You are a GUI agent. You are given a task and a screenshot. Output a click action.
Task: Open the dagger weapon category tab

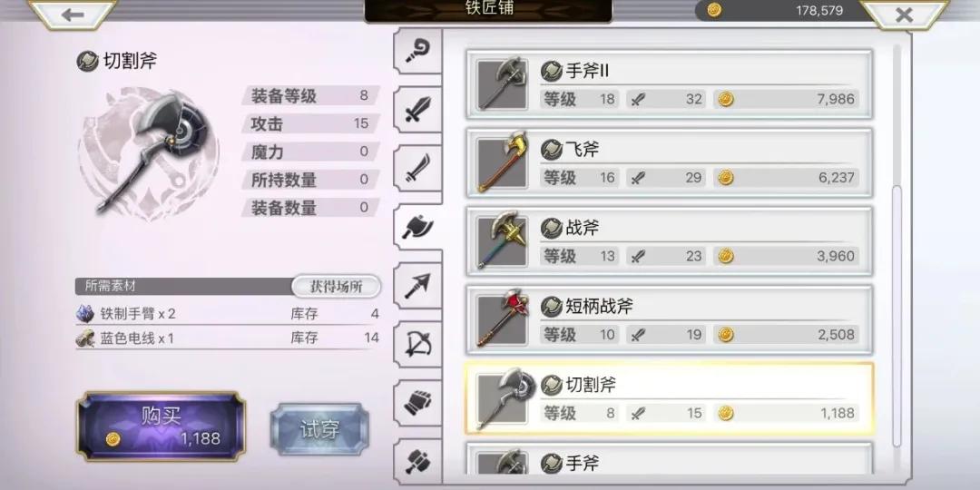coord(417,169)
